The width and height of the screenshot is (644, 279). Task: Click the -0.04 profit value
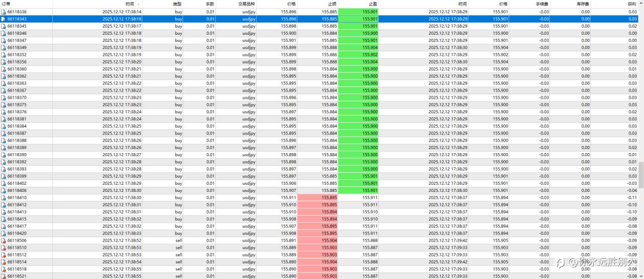click(x=632, y=190)
